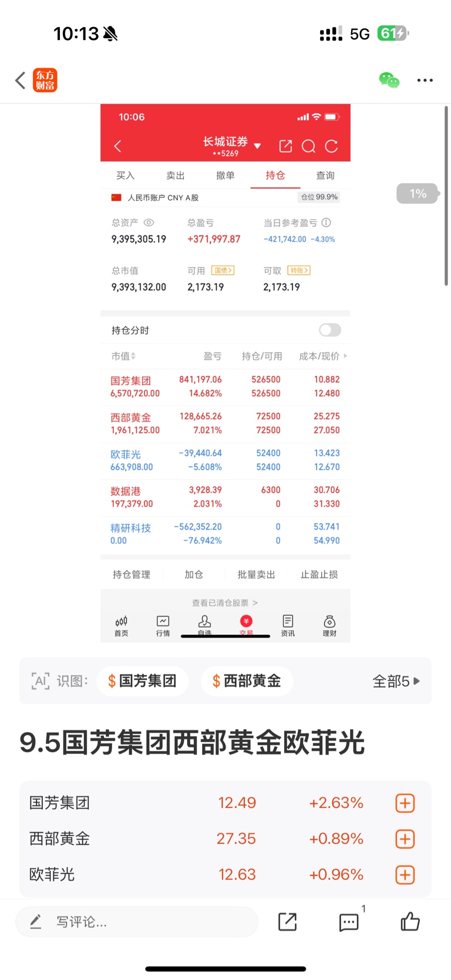
Task: Open the $国芳集团 recognized stock chip
Action: (142, 681)
